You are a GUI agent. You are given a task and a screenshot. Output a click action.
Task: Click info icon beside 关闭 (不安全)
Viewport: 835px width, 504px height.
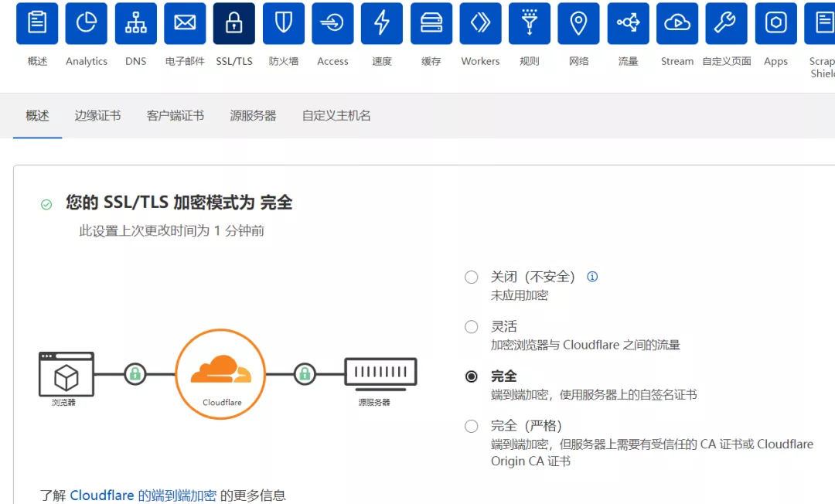tap(592, 277)
